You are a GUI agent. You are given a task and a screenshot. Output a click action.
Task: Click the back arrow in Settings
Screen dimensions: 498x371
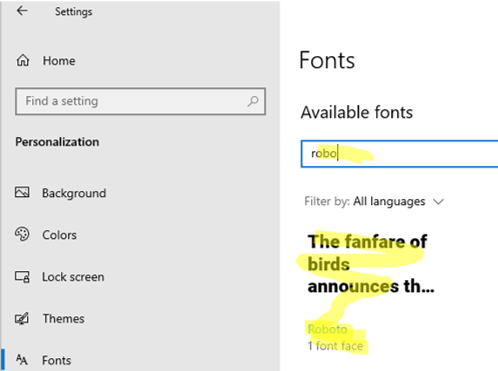22,11
